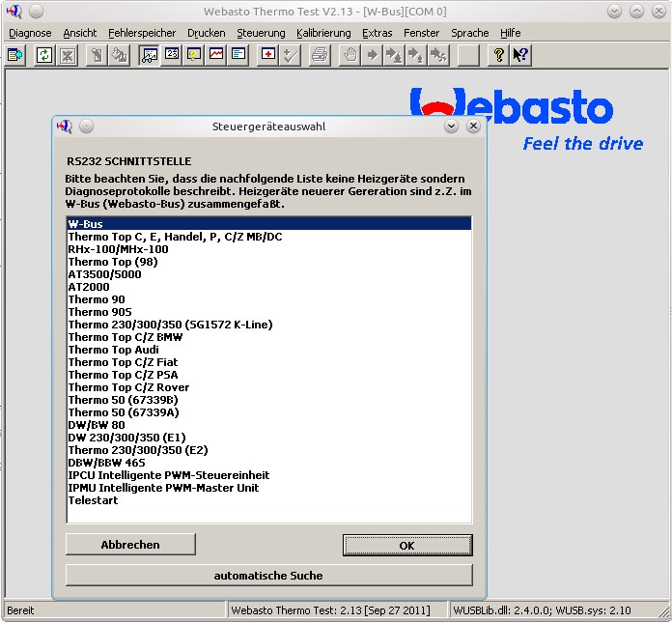Image resolution: width=672 pixels, height=623 pixels.
Task: Click the arrow icon with fan symbol
Action: click(x=438, y=55)
